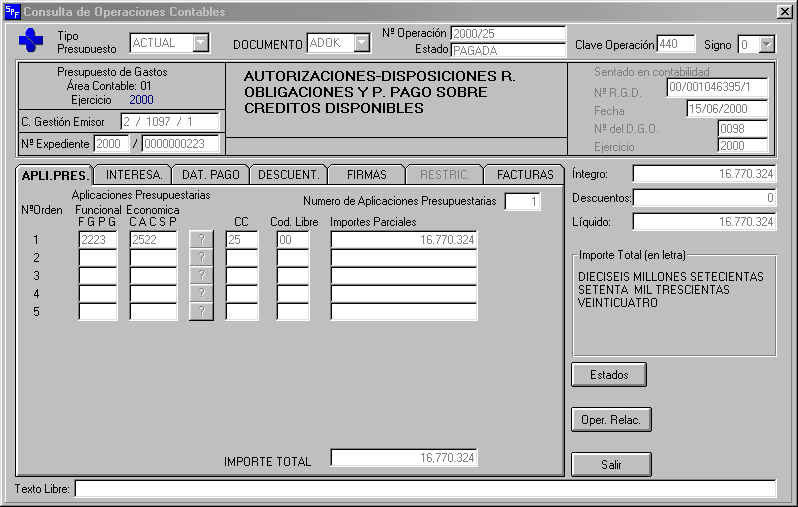The height and width of the screenshot is (507, 798).
Task: Show the FACTURAS tab
Action: tap(525, 175)
